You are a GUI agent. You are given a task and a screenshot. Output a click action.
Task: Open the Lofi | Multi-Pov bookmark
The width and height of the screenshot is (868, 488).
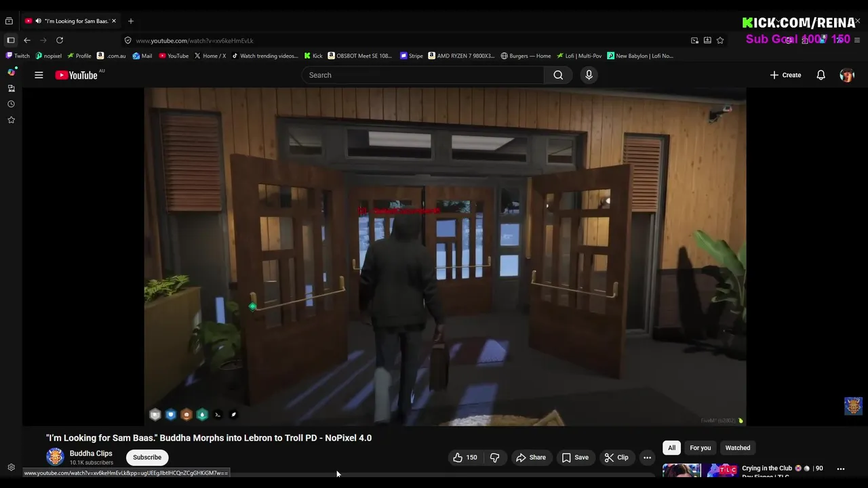[578, 56]
